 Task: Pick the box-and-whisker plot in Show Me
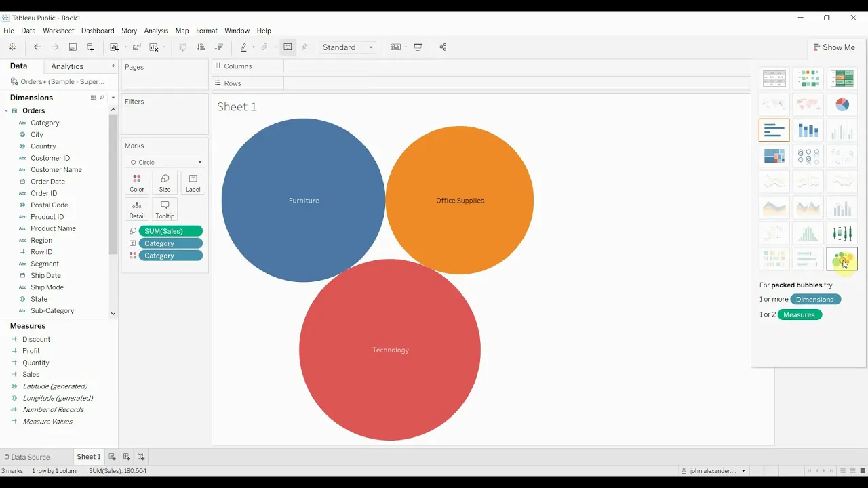point(842,233)
